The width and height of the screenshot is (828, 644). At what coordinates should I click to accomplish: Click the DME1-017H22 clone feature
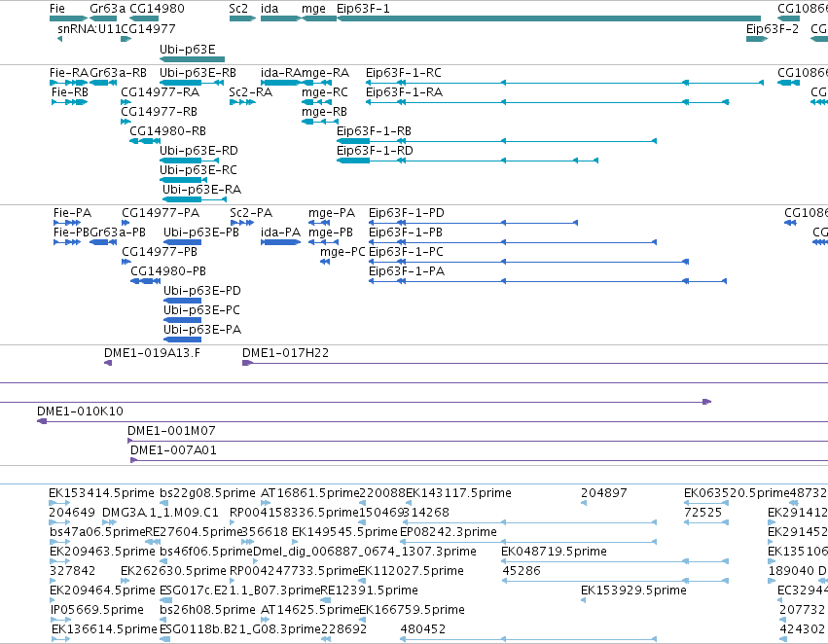pos(535,363)
